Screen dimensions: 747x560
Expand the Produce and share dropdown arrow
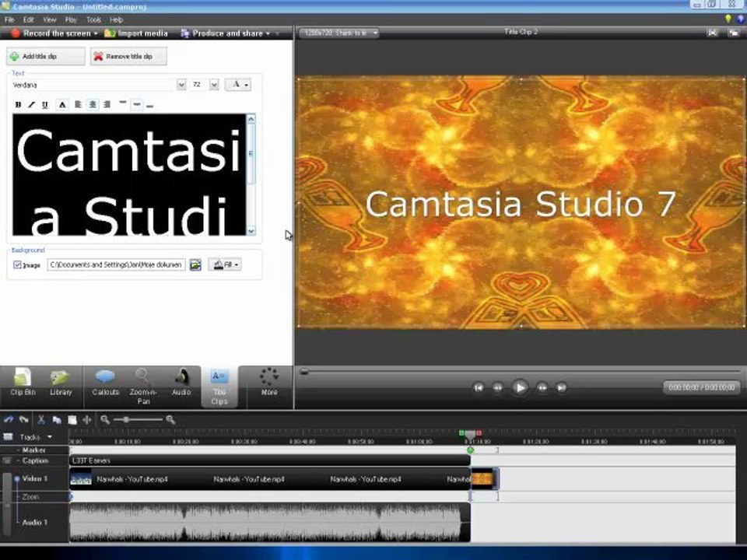pos(268,33)
